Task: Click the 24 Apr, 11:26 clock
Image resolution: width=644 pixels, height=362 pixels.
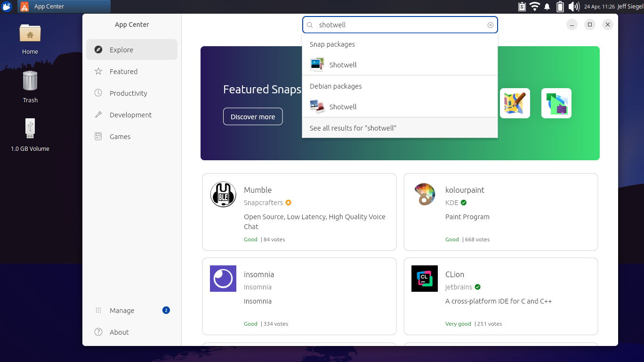Action: [599, 7]
